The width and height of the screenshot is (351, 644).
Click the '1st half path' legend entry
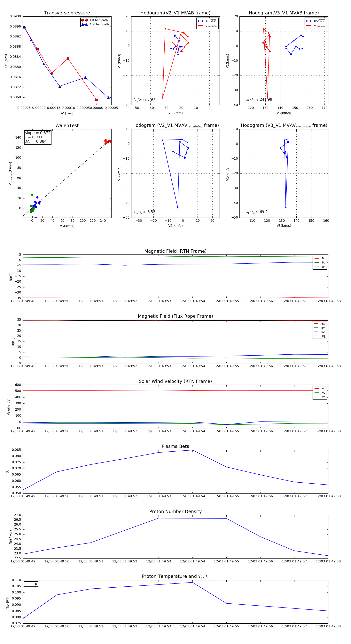95,20
